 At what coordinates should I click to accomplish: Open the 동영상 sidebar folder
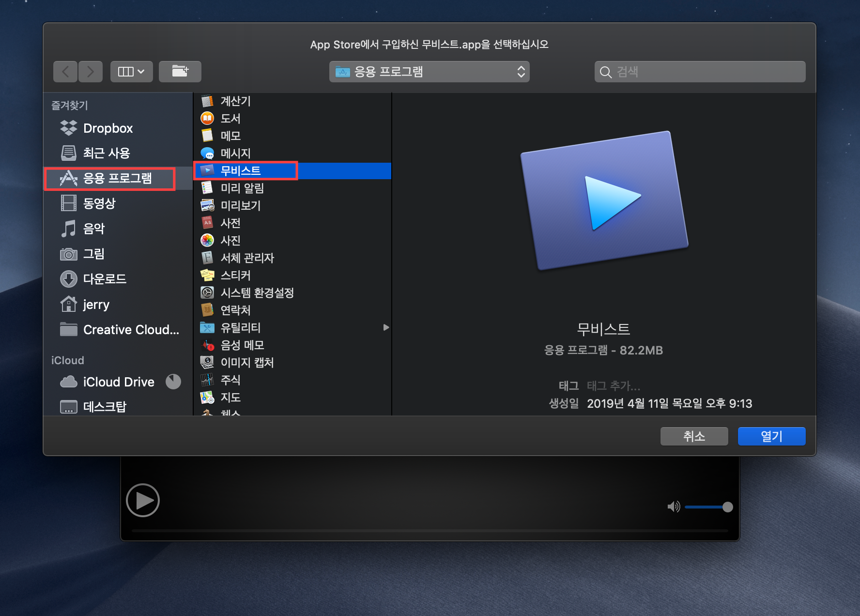[x=118, y=203]
